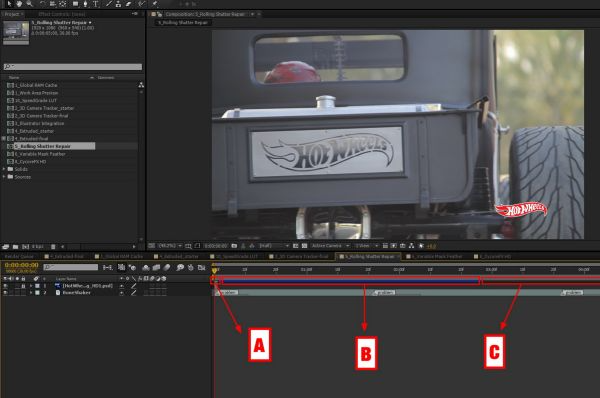Click the Project panel search field
The height and width of the screenshot is (398, 600).
pos(73,67)
